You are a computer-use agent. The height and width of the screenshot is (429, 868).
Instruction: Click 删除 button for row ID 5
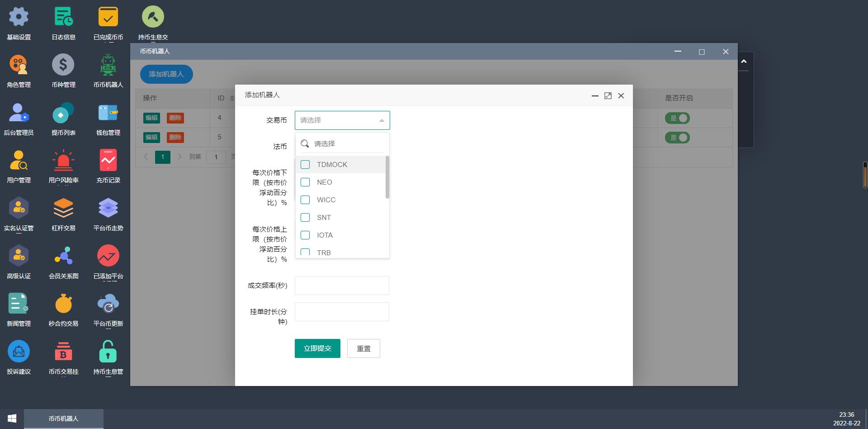pyautogui.click(x=175, y=138)
